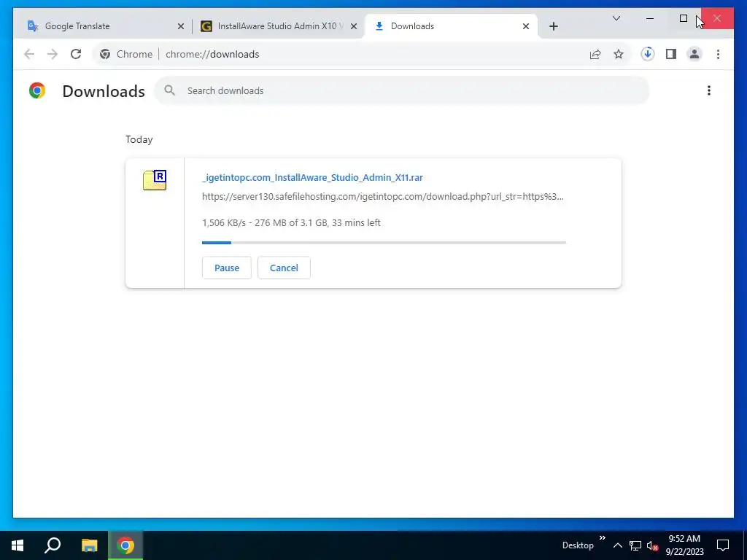Open the InstallAware_Studio_Admin_X11.rar file link

312,178
